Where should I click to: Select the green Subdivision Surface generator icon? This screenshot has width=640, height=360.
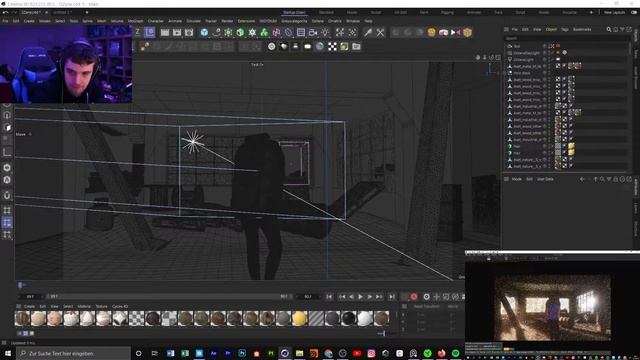pyautogui.click(x=240, y=32)
